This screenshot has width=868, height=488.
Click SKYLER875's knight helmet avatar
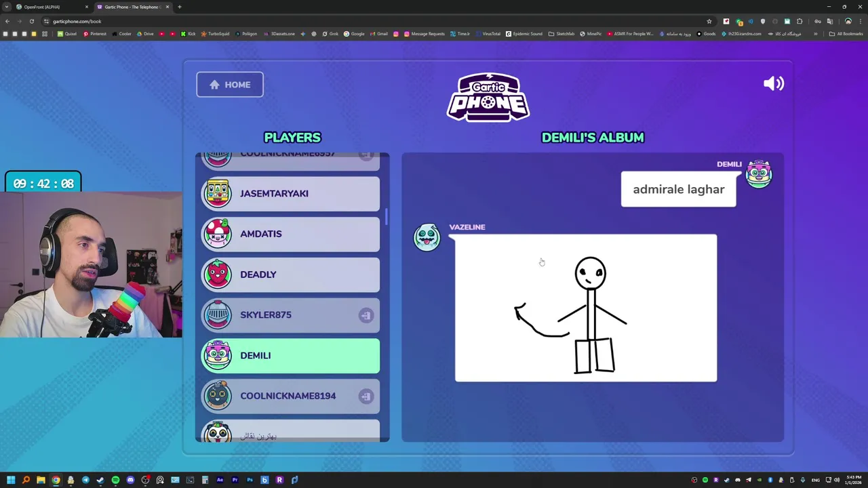click(218, 314)
